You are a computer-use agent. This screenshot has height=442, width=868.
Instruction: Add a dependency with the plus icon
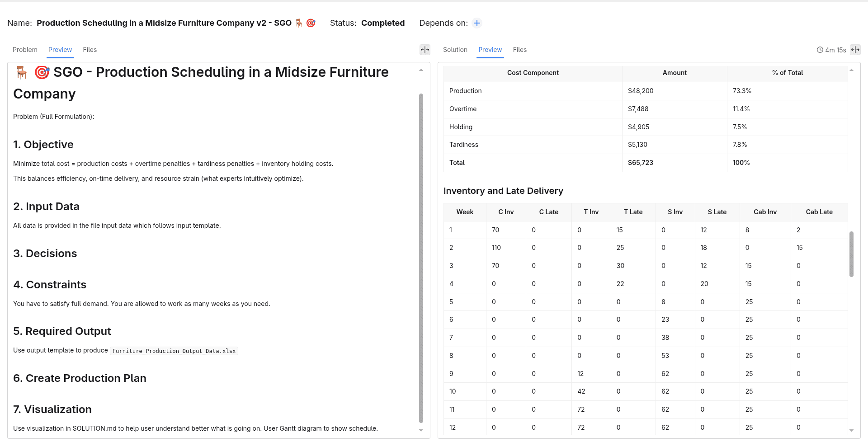pyautogui.click(x=477, y=23)
